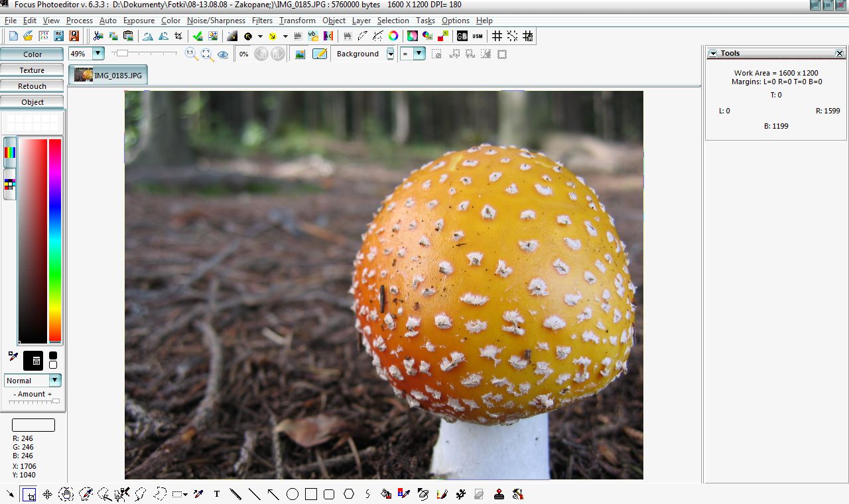Click the mushroom image canvas

(383, 284)
